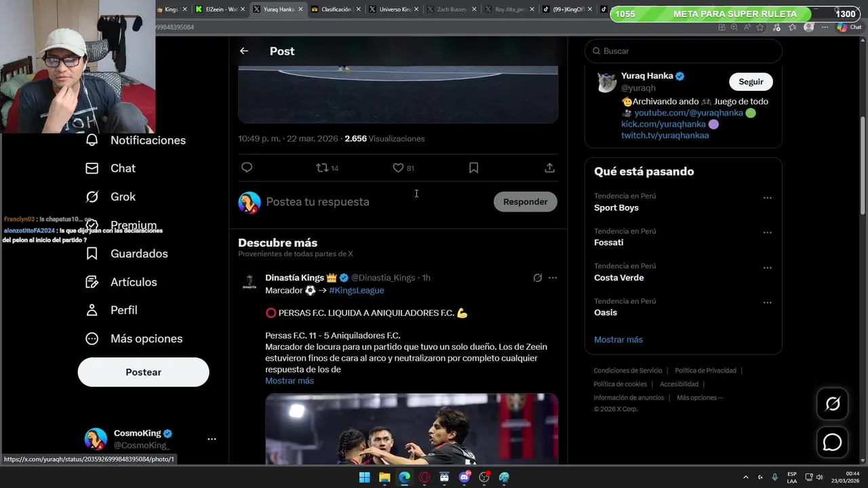Expand footer Más opciones
This screenshot has height=488, width=868.
click(x=700, y=398)
